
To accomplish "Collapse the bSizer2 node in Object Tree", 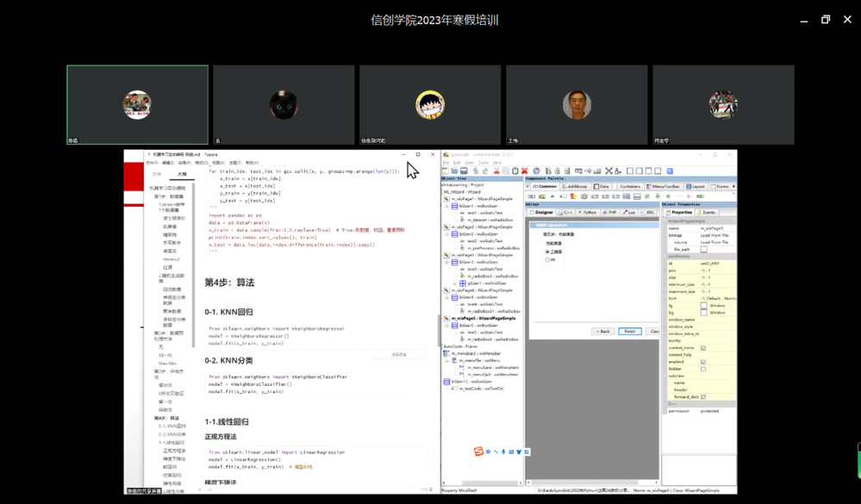I will 447,234.
